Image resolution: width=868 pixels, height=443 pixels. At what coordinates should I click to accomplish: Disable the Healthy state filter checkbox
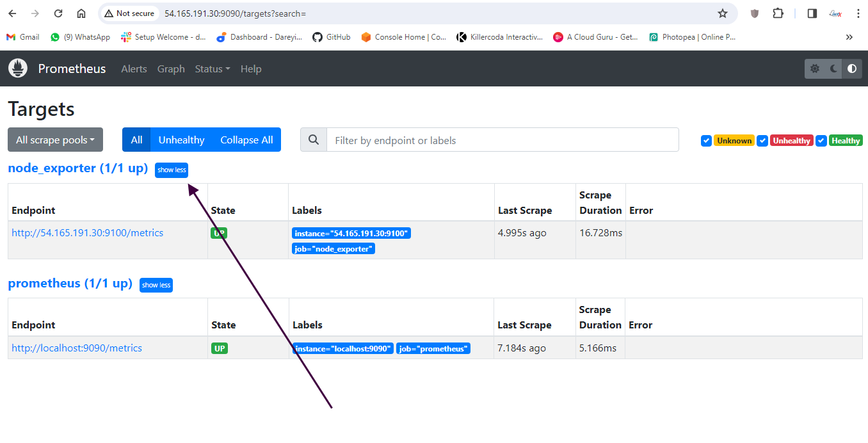click(821, 141)
